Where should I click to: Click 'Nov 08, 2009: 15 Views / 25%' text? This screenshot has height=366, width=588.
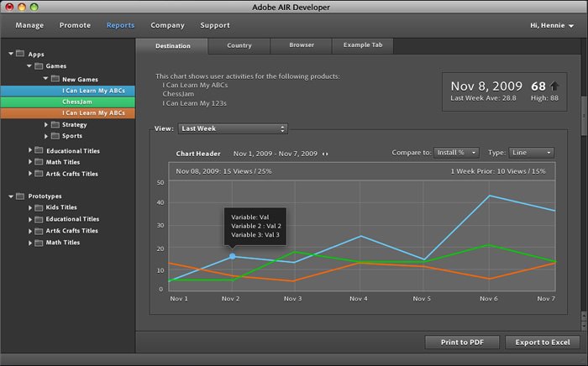pyautogui.click(x=224, y=171)
